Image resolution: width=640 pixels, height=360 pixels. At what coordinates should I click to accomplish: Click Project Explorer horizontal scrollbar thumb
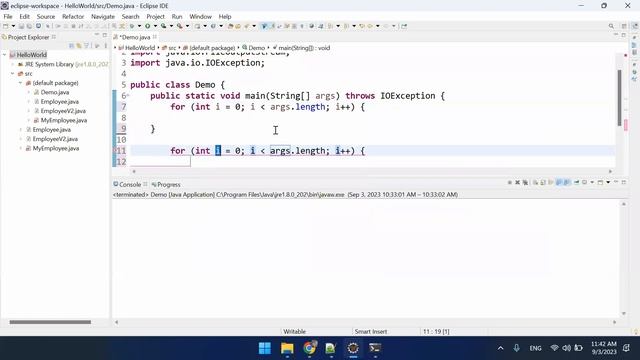[x=50, y=322]
